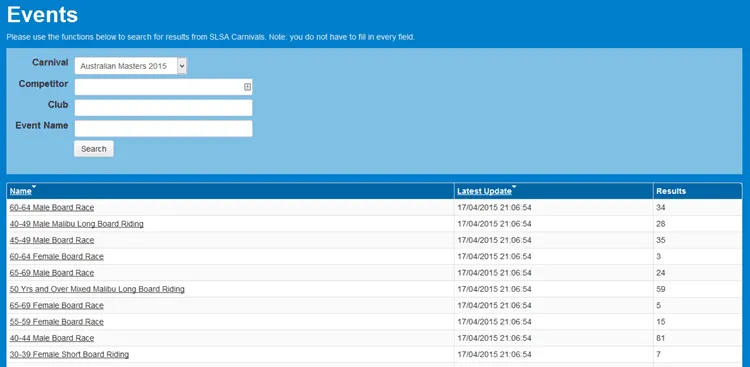Click the Events page heading
The image size is (750, 367).
click(x=43, y=14)
